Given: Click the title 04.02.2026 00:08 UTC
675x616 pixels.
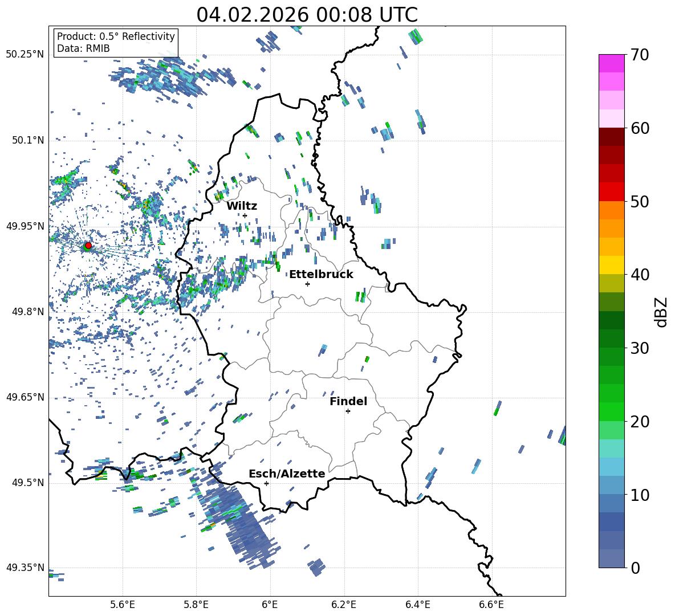Looking at the screenshot, I should pyautogui.click(x=307, y=15).
